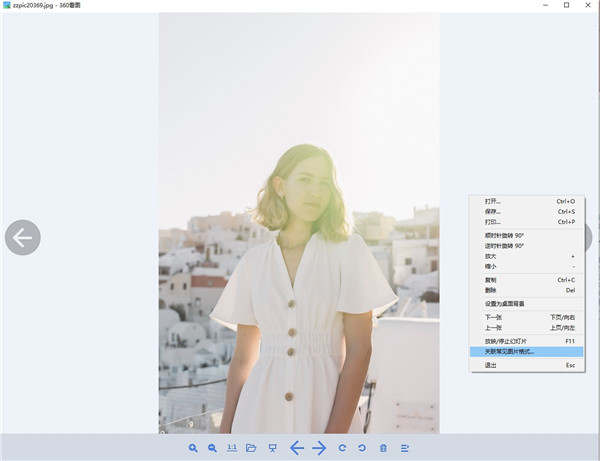Show image at 1:1 actual size

tap(232, 448)
